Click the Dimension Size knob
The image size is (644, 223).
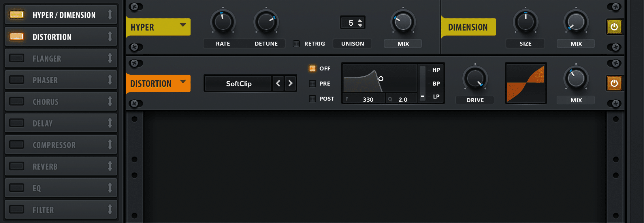(526, 22)
